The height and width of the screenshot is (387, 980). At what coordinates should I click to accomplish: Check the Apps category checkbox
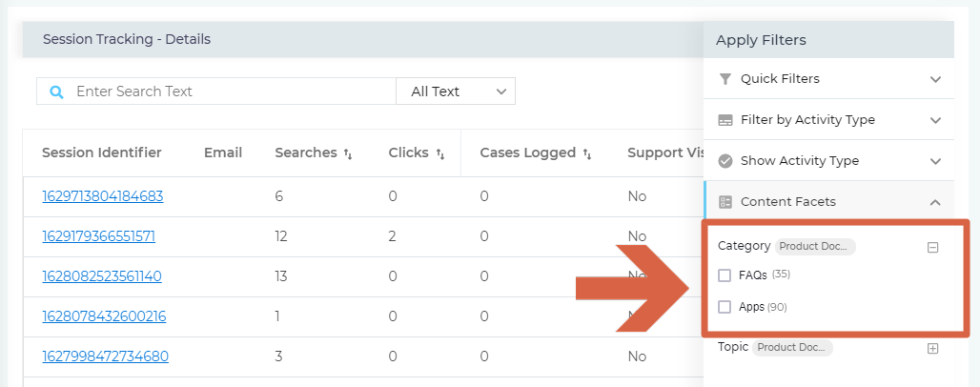(725, 307)
